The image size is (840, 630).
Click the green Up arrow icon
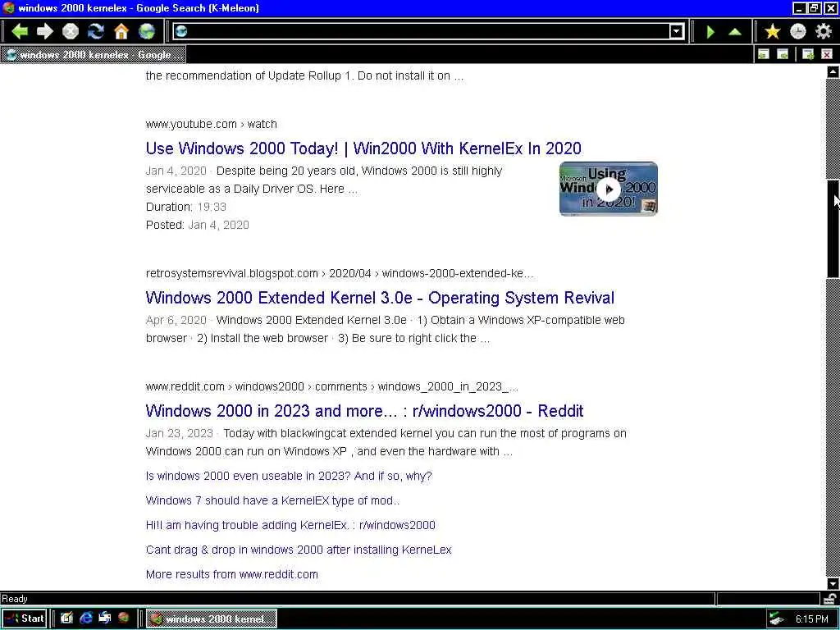click(x=736, y=32)
